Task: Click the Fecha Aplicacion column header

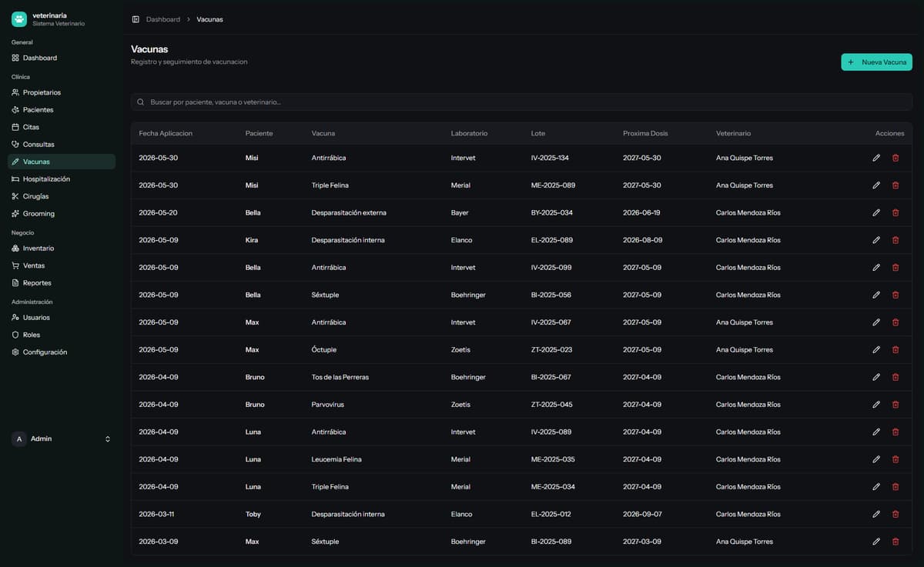Action: 166,133
